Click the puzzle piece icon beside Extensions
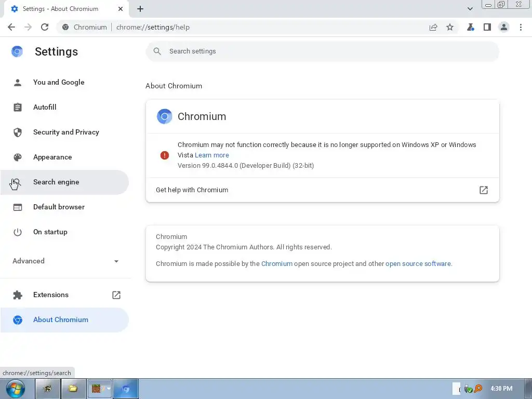The height and width of the screenshot is (399, 532). (x=18, y=295)
